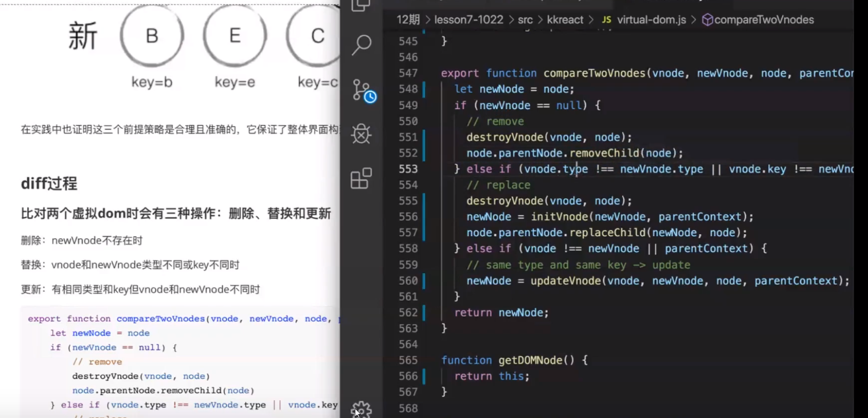Click line number 547 in the editor gutter
868x418 pixels.
point(408,73)
